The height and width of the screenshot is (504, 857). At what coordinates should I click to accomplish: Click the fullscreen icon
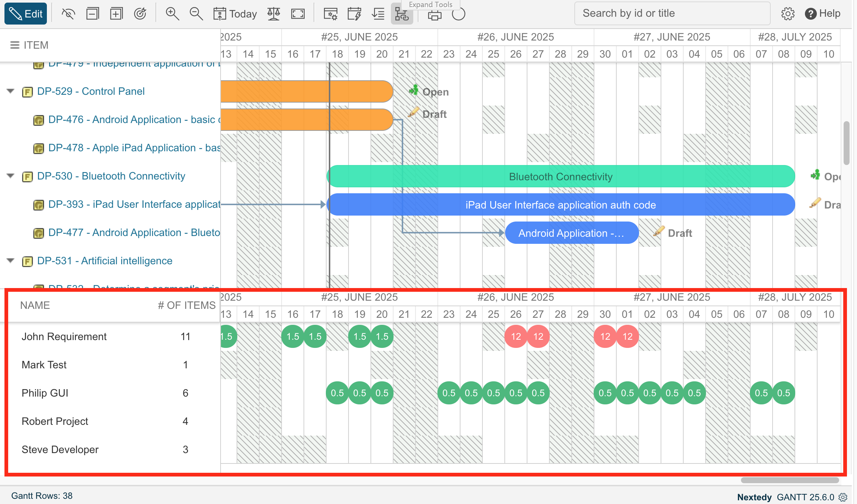pos(298,14)
